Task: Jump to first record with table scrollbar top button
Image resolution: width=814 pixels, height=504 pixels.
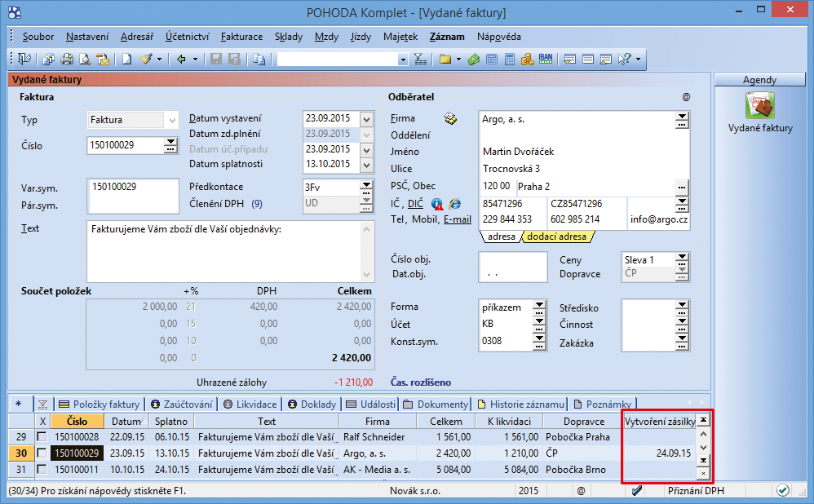Action: [x=703, y=420]
